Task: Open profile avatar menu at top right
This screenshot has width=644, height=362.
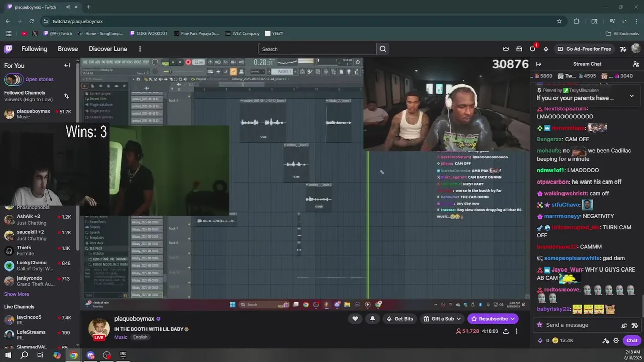Action: pyautogui.click(x=635, y=49)
